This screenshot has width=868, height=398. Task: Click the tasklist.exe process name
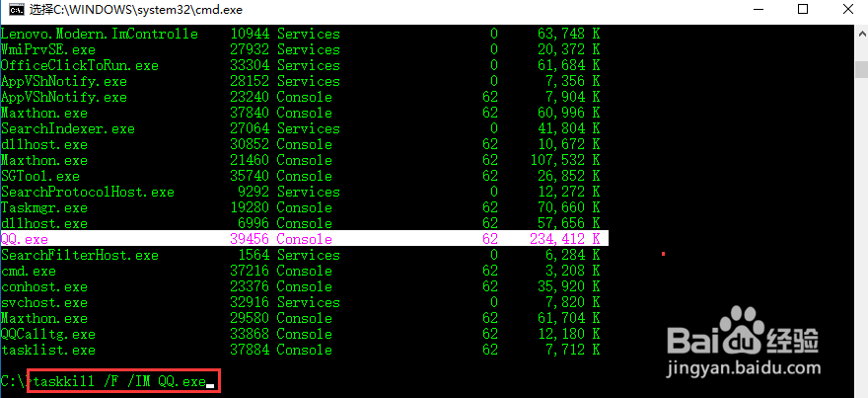click(48, 350)
